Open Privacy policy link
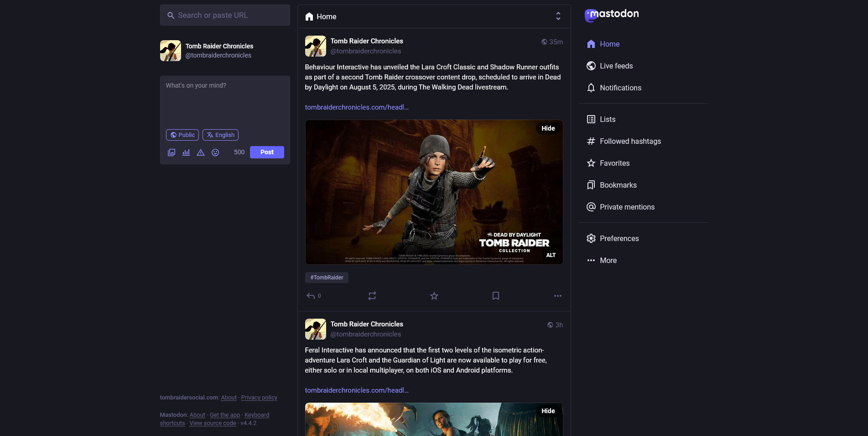Viewport: 868px width, 436px height. coord(259,398)
